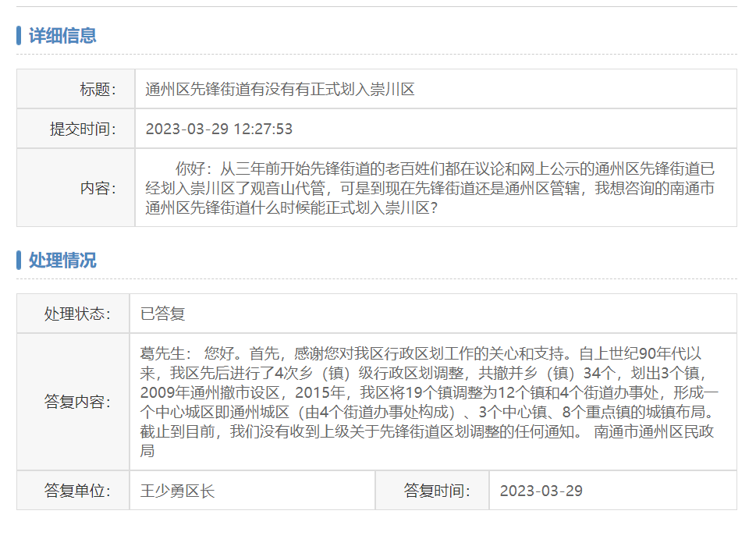
Task: Click the submission time 2023-03-29 12:27:53
Action: coord(219,129)
